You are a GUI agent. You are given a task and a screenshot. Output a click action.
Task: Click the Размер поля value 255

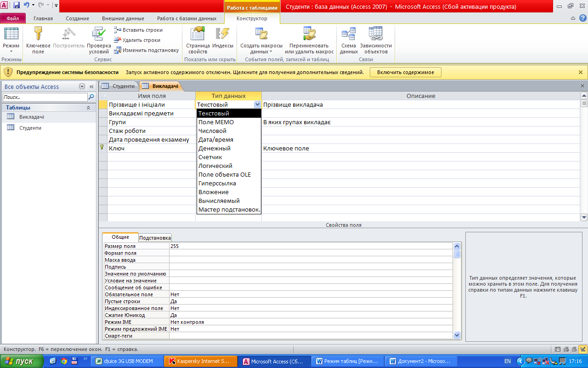tap(311, 246)
